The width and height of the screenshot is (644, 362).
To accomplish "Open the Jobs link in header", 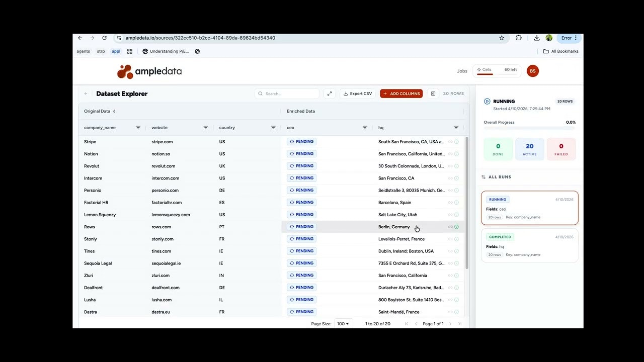I will [x=462, y=71].
